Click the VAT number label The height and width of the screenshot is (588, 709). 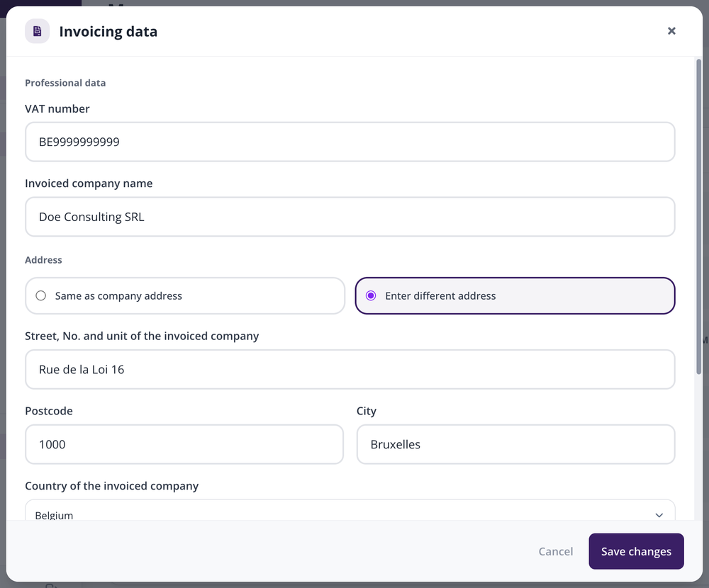pyautogui.click(x=57, y=108)
